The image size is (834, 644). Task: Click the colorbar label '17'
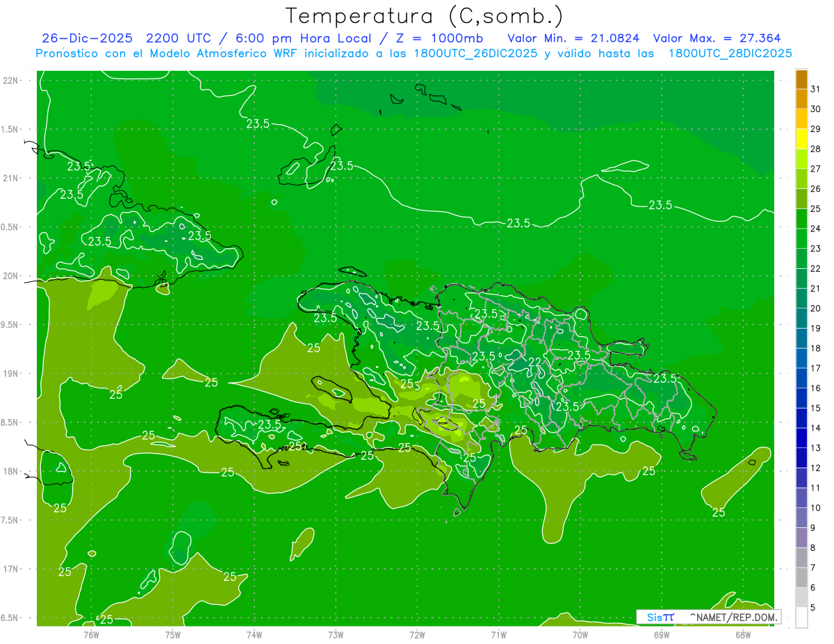(816, 368)
